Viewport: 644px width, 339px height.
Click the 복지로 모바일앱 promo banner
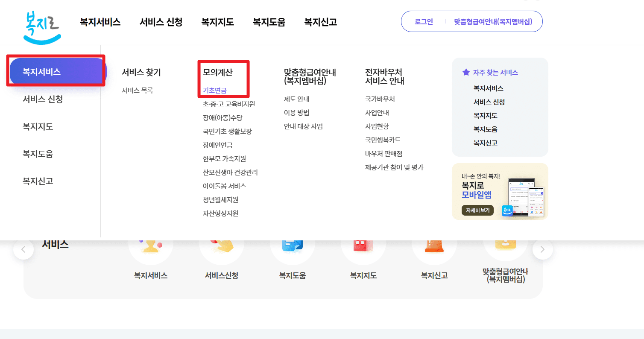coord(500,191)
